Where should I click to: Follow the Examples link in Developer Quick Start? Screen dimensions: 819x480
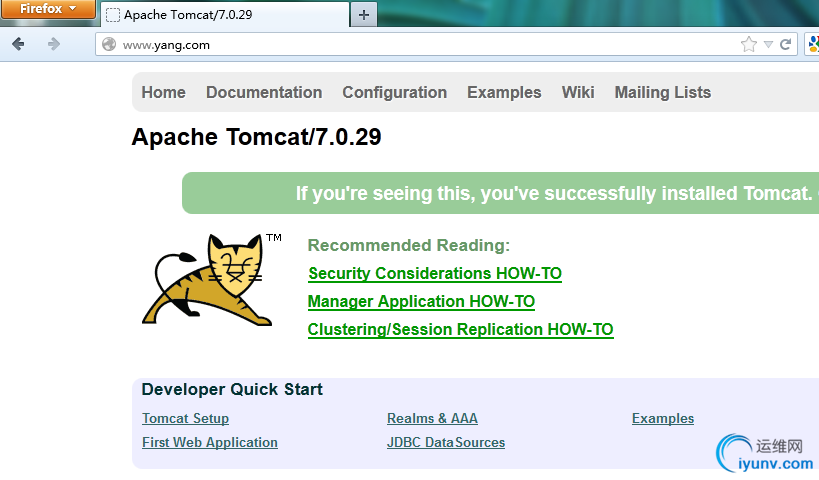click(663, 418)
